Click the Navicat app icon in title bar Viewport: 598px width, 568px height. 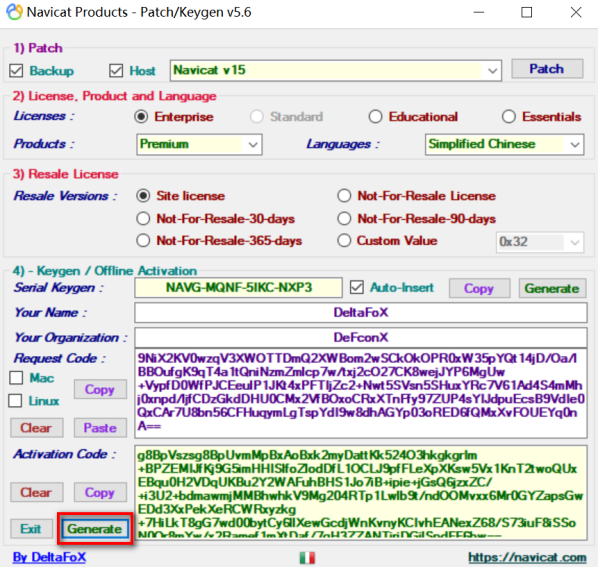14,12
